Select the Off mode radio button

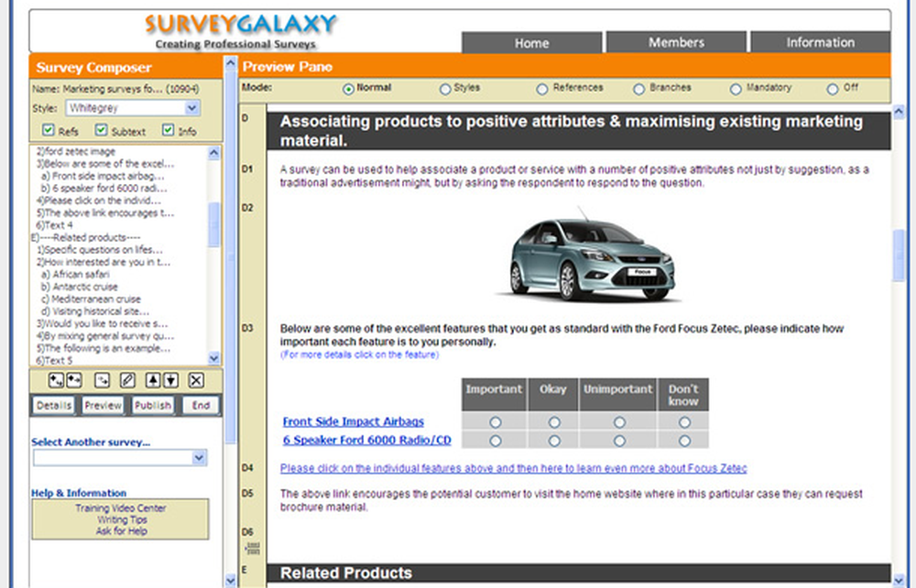point(833,90)
